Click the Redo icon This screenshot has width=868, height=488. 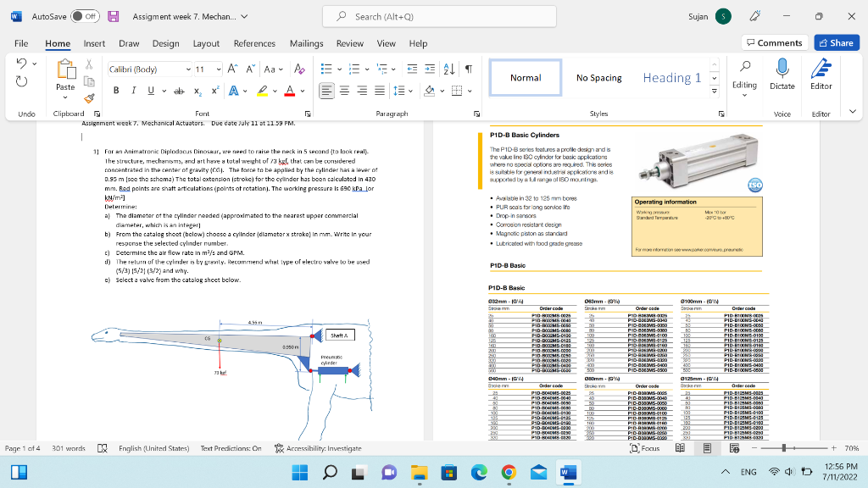[21, 82]
